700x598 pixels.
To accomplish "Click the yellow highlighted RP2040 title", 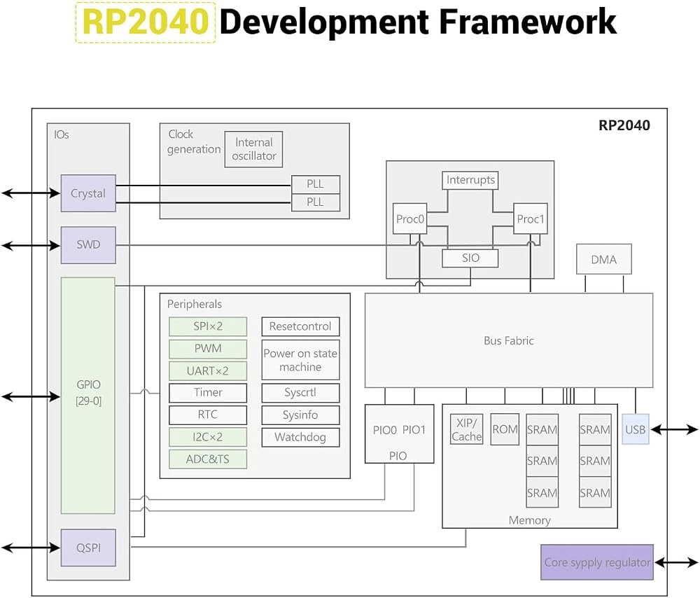I will [146, 22].
